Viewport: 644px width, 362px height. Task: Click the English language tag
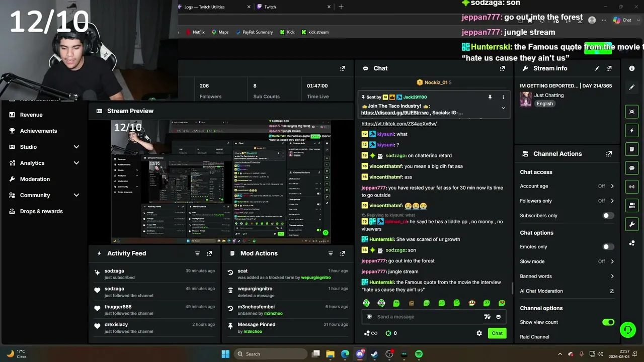[x=545, y=104]
